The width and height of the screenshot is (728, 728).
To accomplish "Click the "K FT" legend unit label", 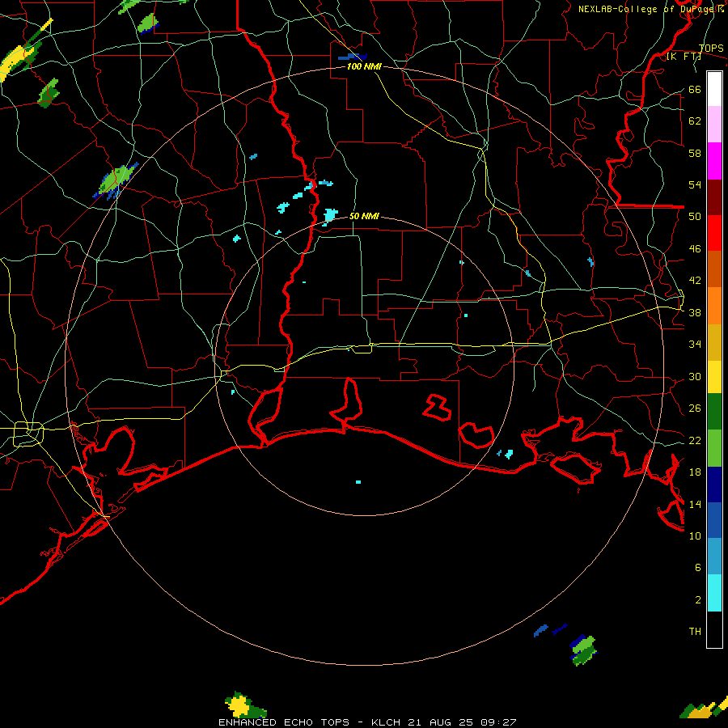I will point(684,56).
